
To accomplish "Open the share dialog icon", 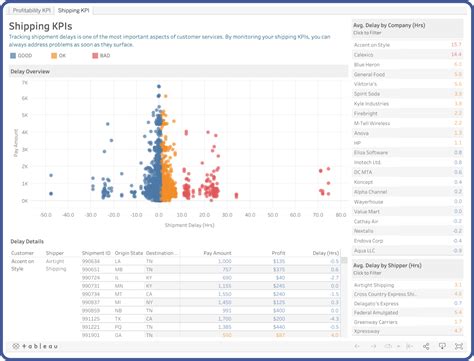I will 426,346.
